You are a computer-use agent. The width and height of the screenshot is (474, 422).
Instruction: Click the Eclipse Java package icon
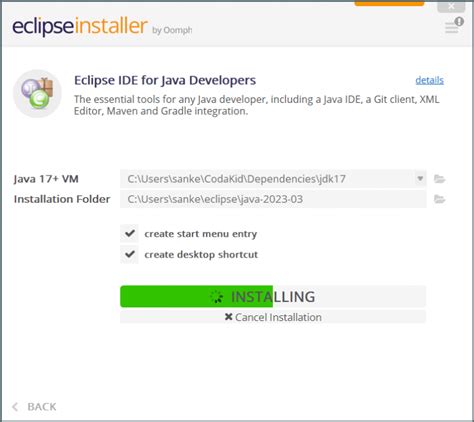[x=37, y=94]
